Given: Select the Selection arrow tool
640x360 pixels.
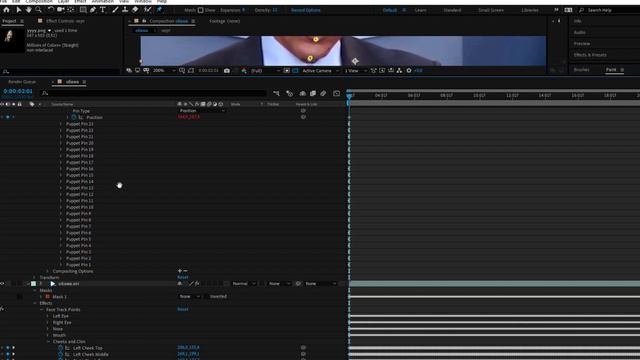Looking at the screenshot, I should coord(19,10).
